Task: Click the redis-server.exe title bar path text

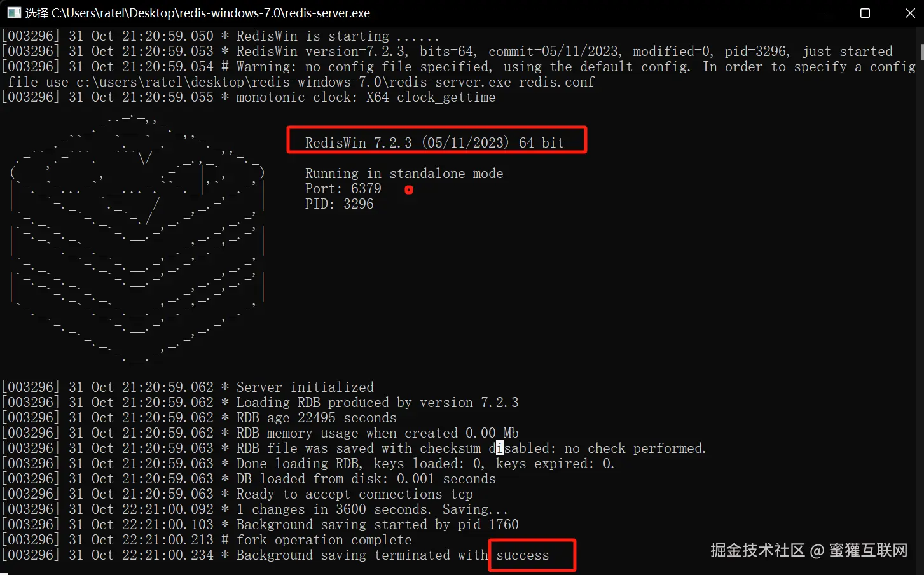Action: [198, 13]
